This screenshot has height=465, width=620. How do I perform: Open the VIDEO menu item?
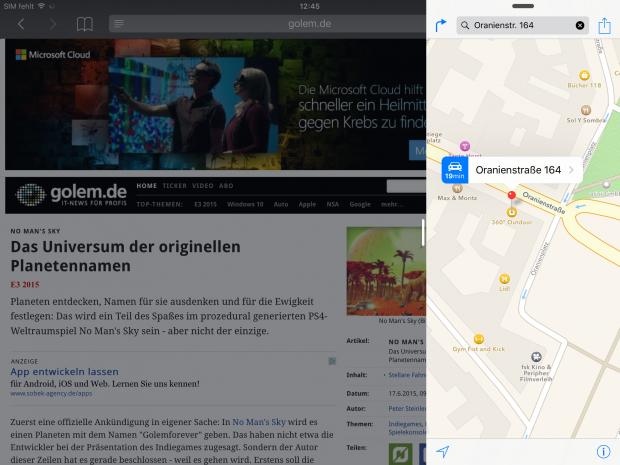pyautogui.click(x=203, y=186)
